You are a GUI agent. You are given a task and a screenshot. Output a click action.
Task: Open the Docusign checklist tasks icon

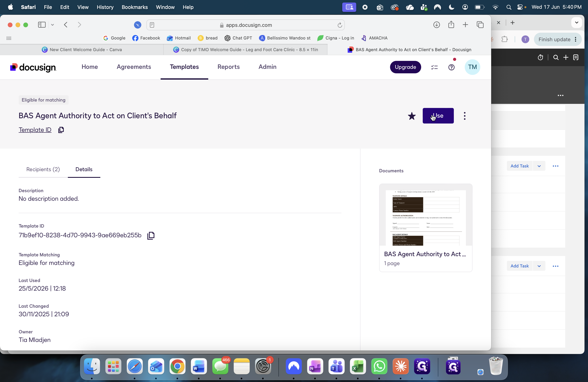[x=434, y=67]
